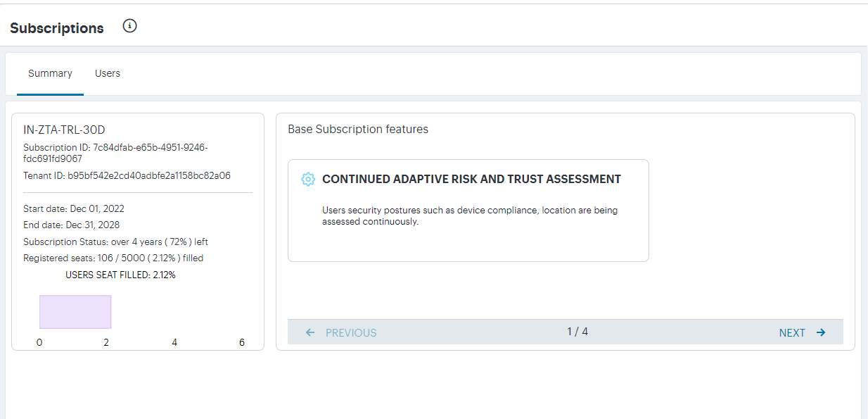Click the right arrow icon beside NEXT

tap(821, 333)
